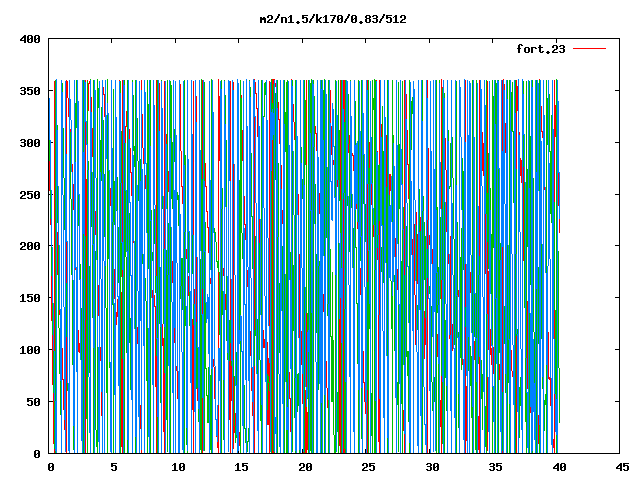
Task: Click the x-axis label 20
Action: pyautogui.click(x=305, y=467)
